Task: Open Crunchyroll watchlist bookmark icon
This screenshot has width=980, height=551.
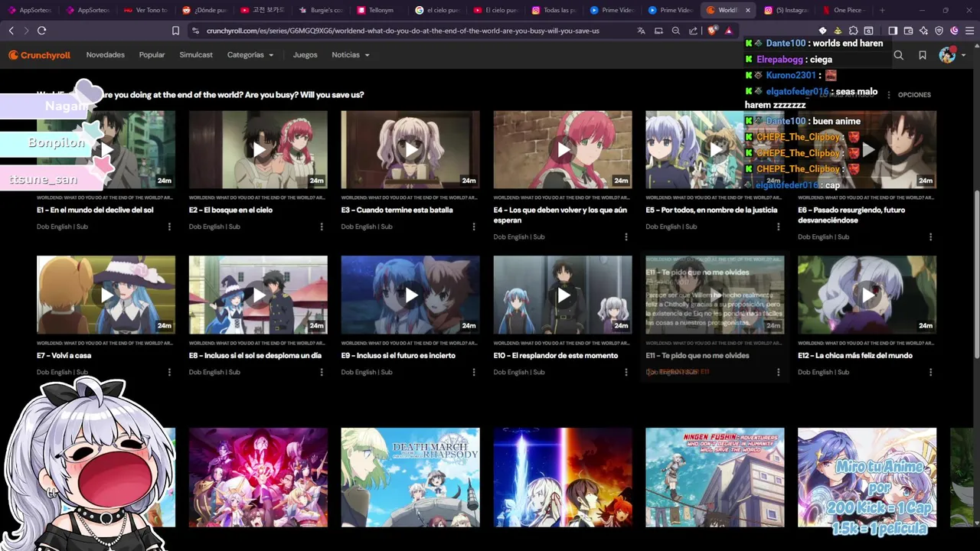Action: pos(923,55)
